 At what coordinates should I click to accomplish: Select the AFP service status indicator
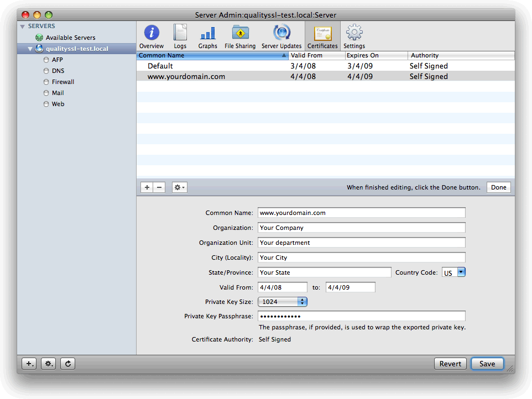pyautogui.click(x=46, y=60)
